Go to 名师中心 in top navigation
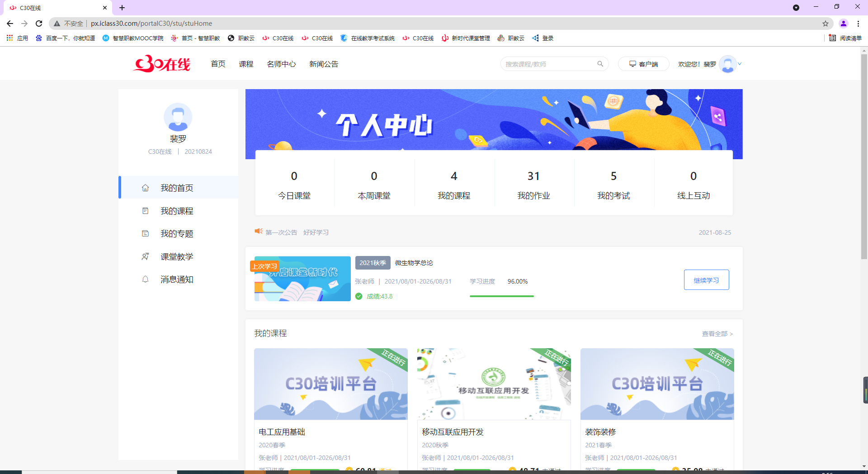Viewport: 868px width, 474px height. coord(281,64)
